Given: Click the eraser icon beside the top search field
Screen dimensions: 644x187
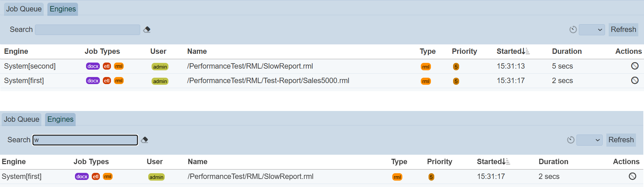Looking at the screenshot, I should 147,30.
